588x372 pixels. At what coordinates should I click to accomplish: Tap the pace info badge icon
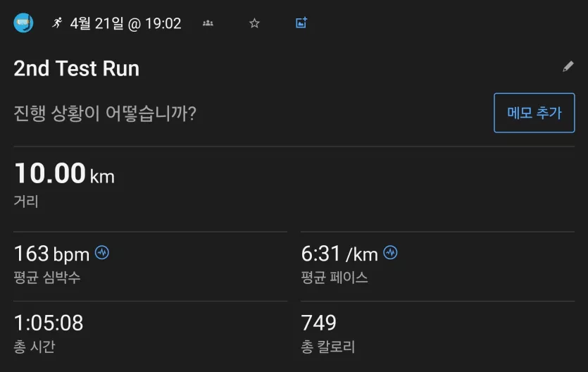tap(390, 253)
